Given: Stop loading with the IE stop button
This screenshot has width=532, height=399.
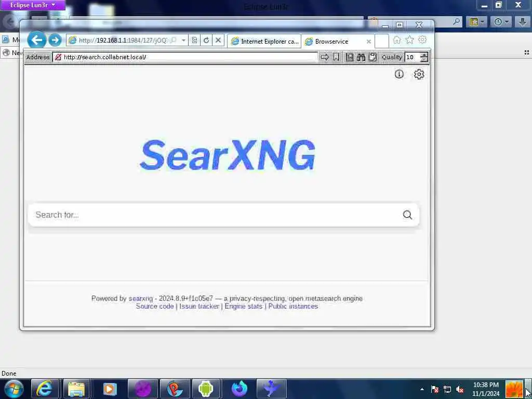Looking at the screenshot, I should tap(218, 41).
